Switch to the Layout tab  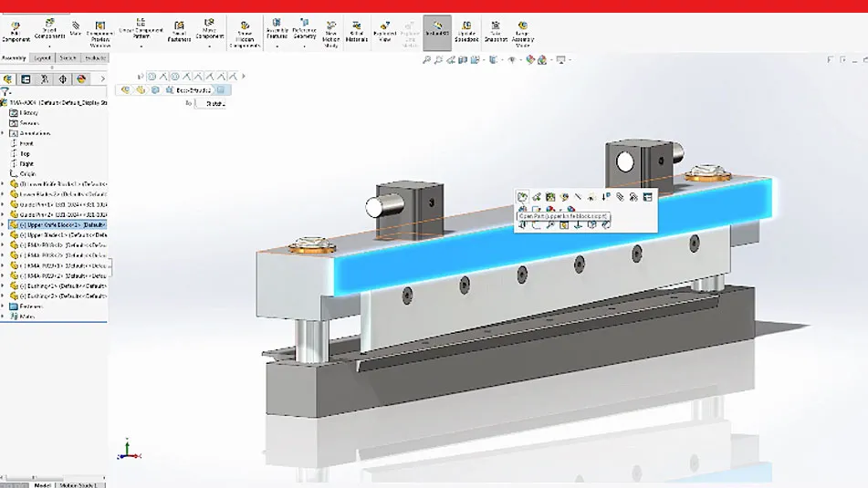42,57
